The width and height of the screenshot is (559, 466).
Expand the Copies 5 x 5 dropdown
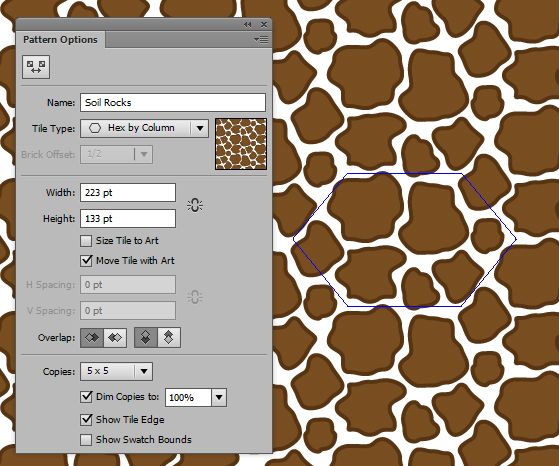[117, 372]
